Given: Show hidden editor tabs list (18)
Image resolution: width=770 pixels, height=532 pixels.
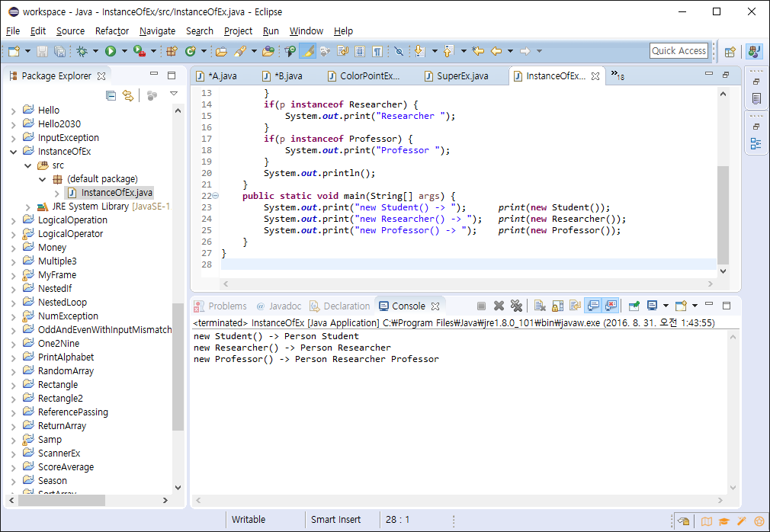Looking at the screenshot, I should point(618,75).
